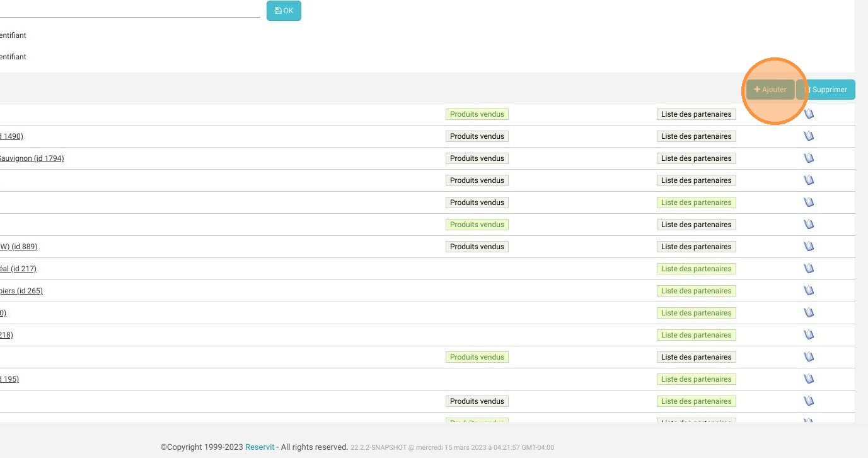
Task: Click Produits vendus in the id 1490 row
Action: 477,136
